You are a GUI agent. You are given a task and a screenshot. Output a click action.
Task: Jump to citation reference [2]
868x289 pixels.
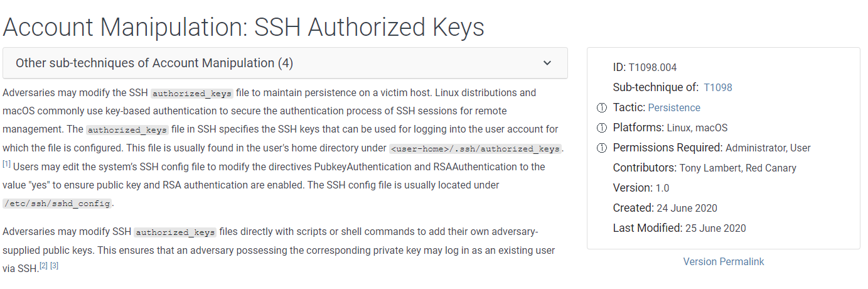click(43, 266)
